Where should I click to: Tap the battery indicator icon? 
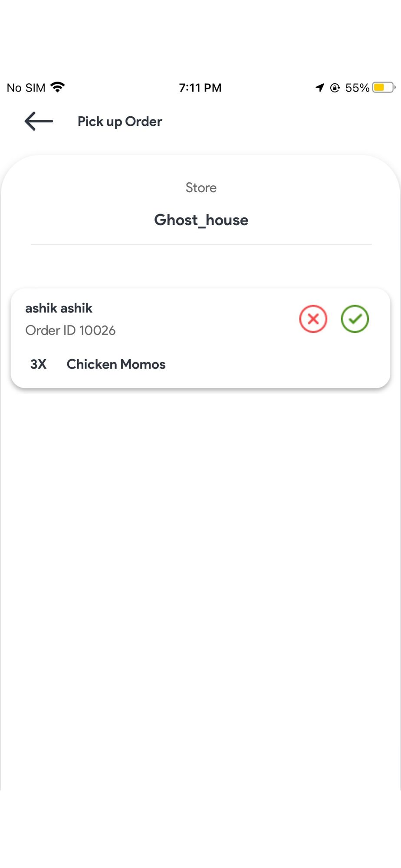[384, 87]
